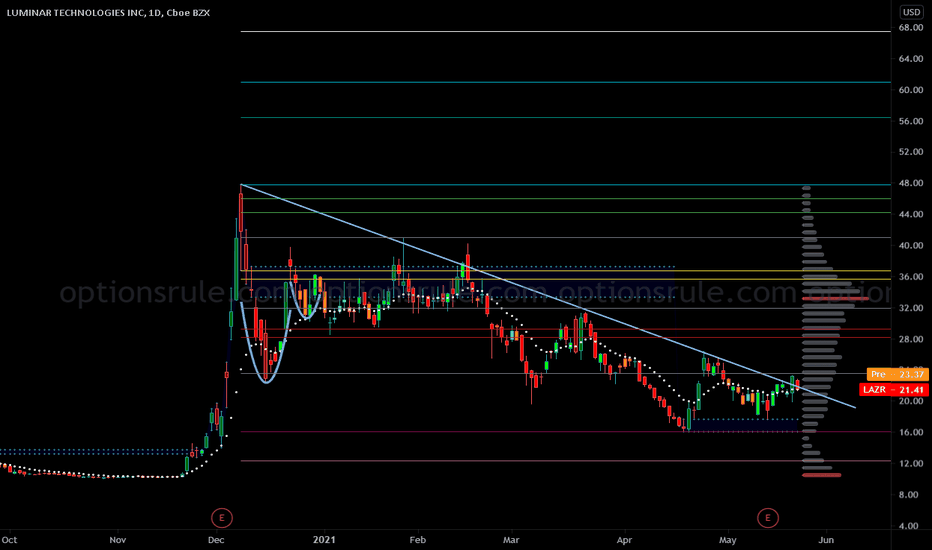This screenshot has width=932, height=550.
Task: Click the Jun date axis label
Action: click(x=826, y=540)
